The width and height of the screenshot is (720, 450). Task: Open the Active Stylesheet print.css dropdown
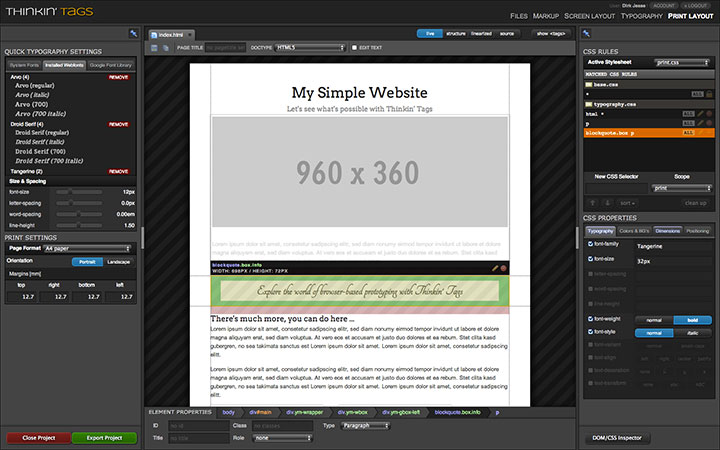click(682, 62)
